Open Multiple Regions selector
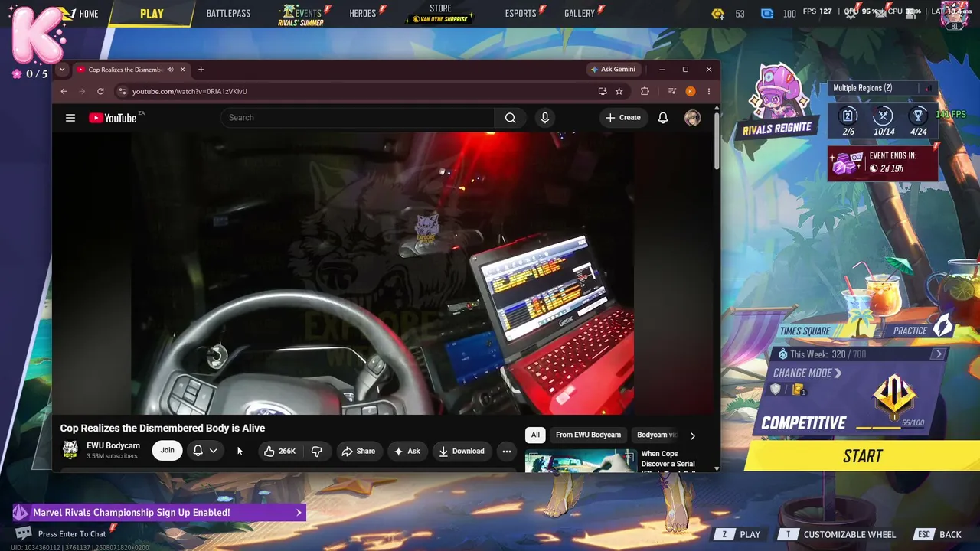The width and height of the screenshot is (980, 551). pyautogui.click(x=883, y=88)
